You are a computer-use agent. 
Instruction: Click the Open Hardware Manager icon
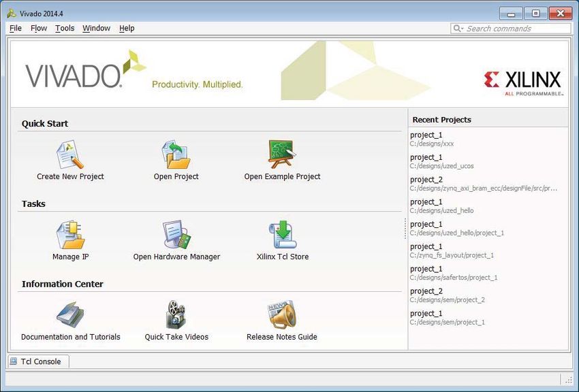176,235
